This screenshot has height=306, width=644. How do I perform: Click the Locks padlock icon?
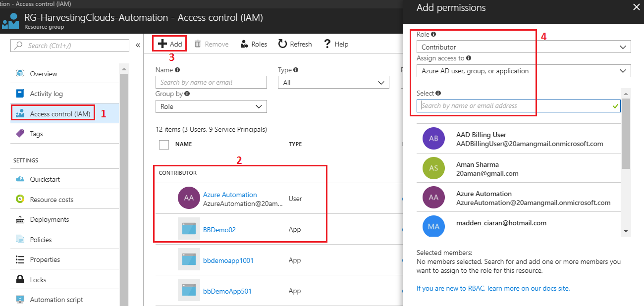click(x=20, y=280)
